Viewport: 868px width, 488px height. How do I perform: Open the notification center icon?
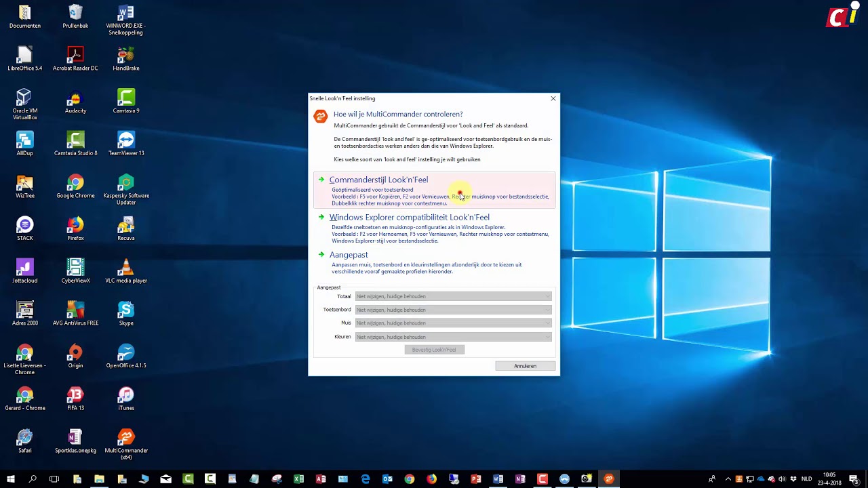coord(854,479)
